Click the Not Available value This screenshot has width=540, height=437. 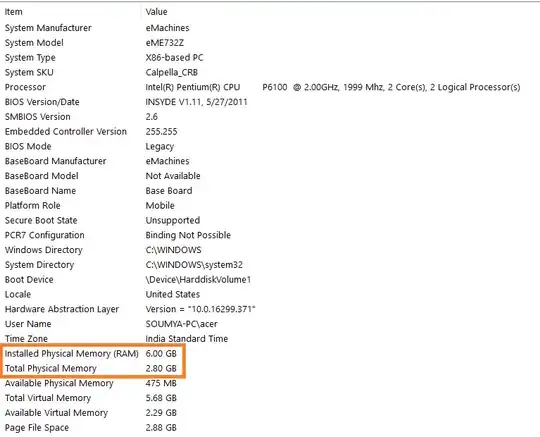173,176
